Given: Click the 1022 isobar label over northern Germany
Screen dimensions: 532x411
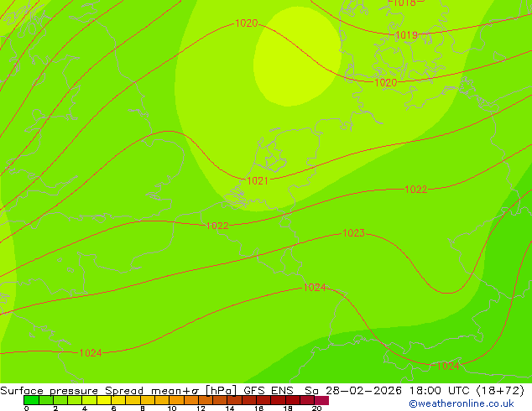Looking at the screenshot, I should (416, 190).
